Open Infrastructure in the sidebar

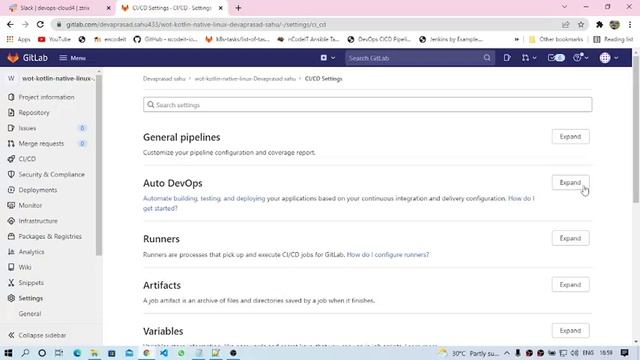(x=38, y=221)
